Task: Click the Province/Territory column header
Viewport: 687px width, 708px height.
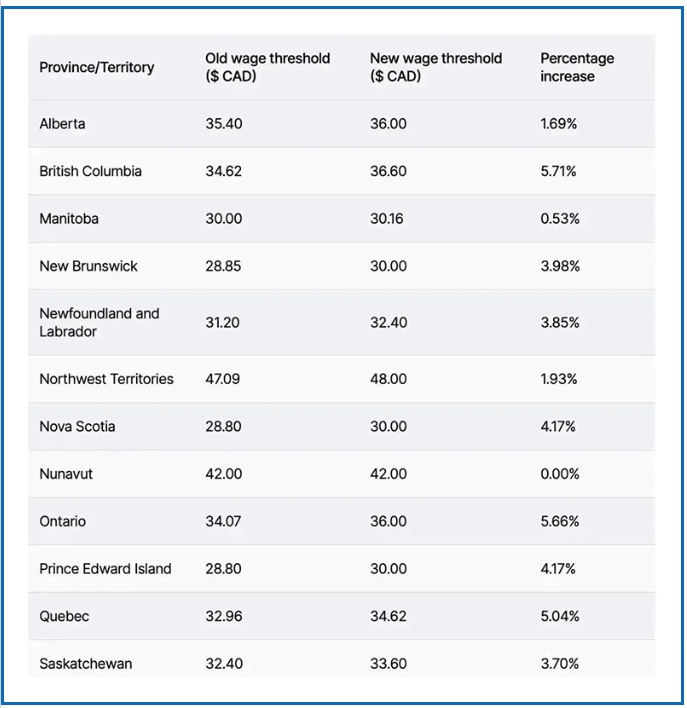Action: 97,67
